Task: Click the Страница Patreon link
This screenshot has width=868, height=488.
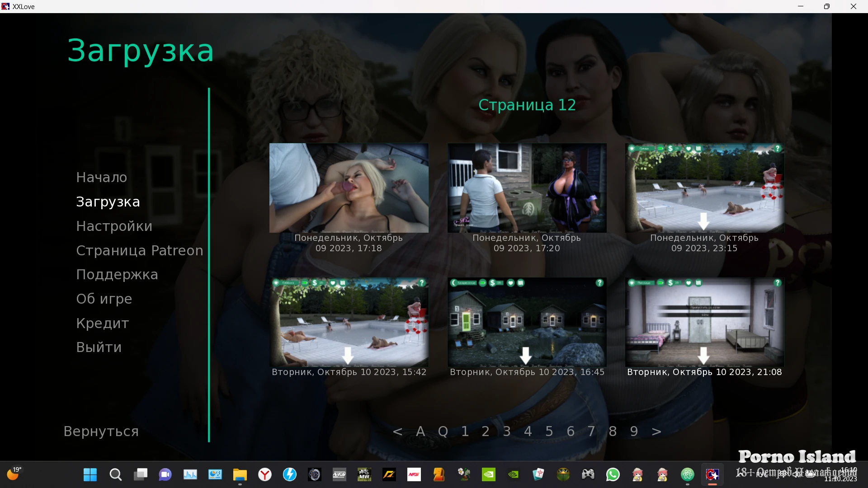Action: [139, 250]
